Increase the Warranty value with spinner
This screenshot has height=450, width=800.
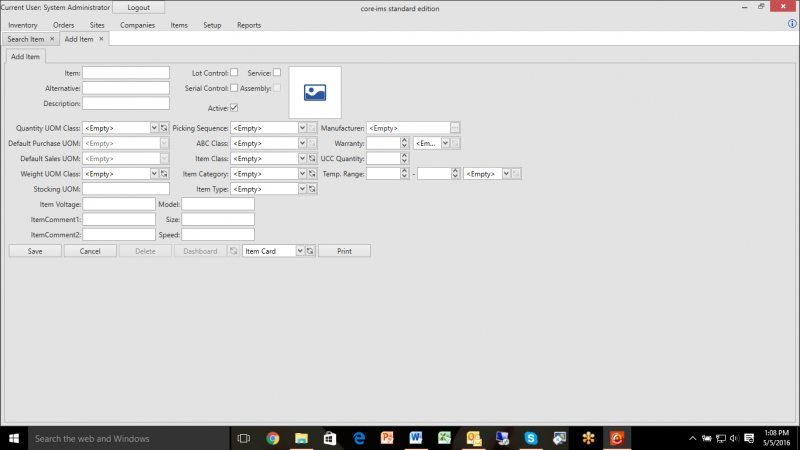click(404, 141)
